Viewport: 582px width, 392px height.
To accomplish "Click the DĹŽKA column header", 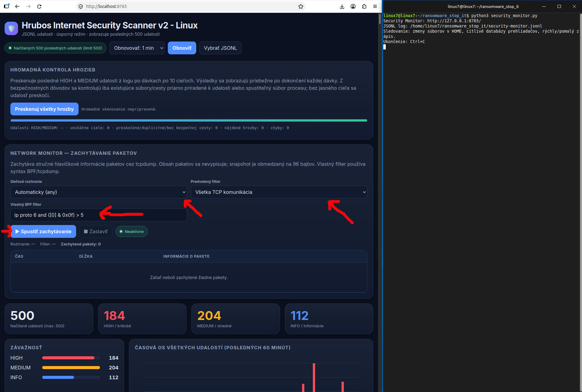I will 86,256.
